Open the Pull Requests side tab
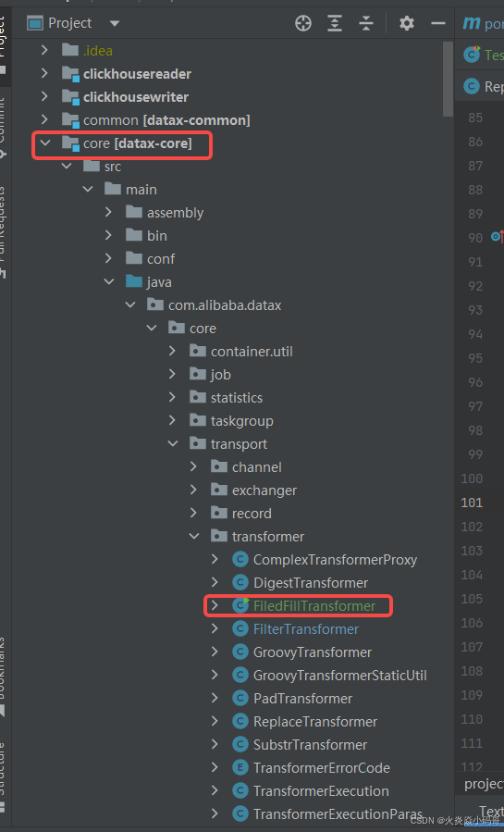 (x=4, y=230)
